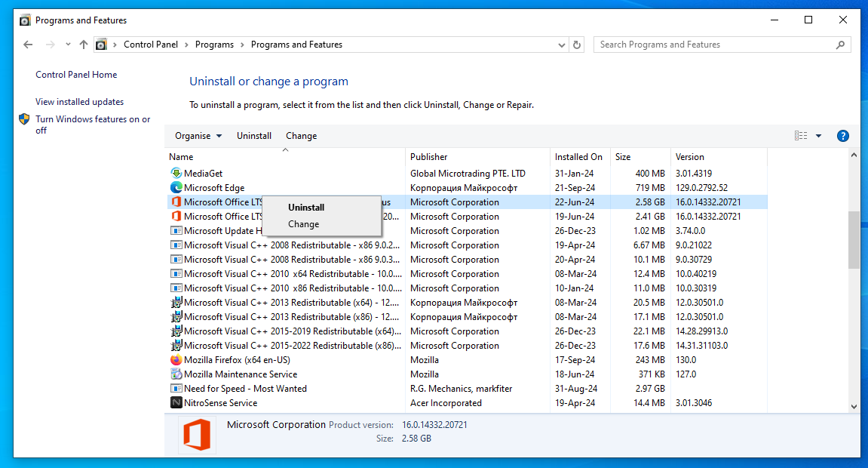Click publisher R.G. Mechanics, markfiter

click(x=461, y=388)
